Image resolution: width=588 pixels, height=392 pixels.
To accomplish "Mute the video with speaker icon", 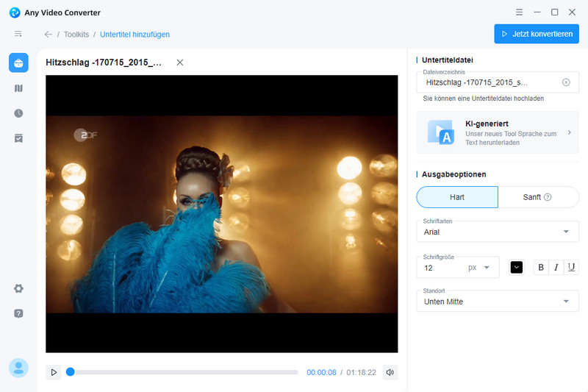I will pyautogui.click(x=390, y=372).
